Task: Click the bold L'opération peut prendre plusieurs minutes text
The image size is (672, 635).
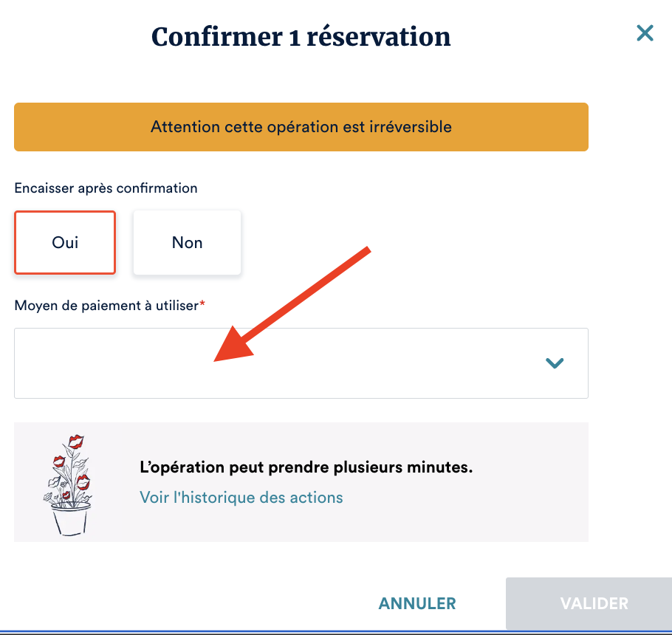Action: (x=306, y=467)
